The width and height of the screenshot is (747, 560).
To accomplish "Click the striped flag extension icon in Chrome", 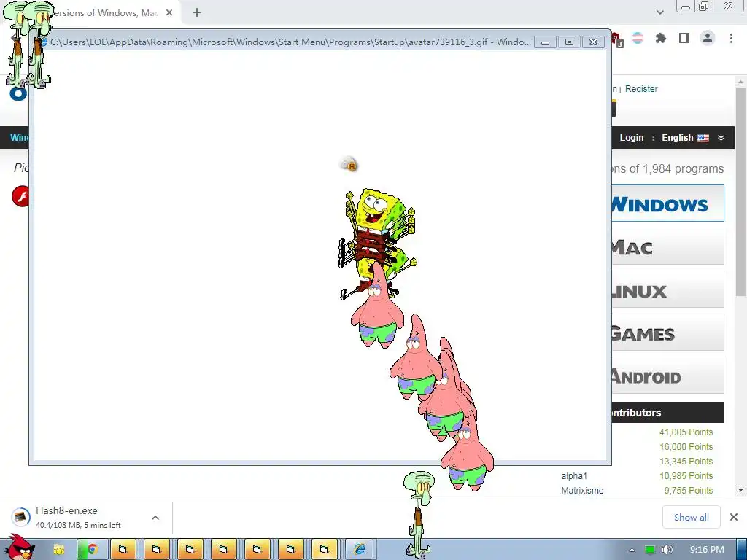I will click(x=638, y=38).
